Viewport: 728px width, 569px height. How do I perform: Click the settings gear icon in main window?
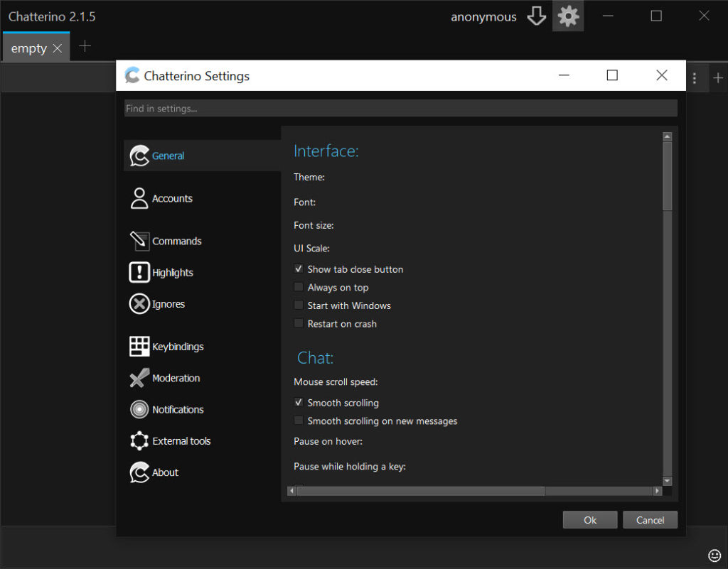coord(568,16)
